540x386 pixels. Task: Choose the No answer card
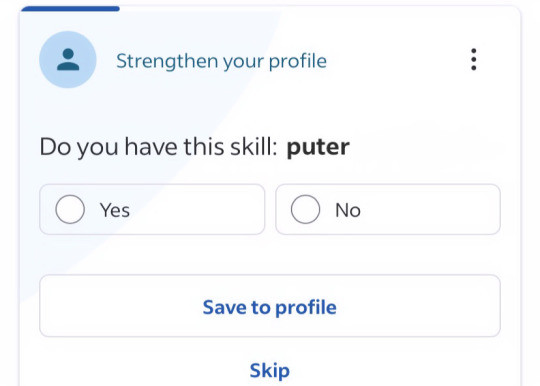pos(388,209)
